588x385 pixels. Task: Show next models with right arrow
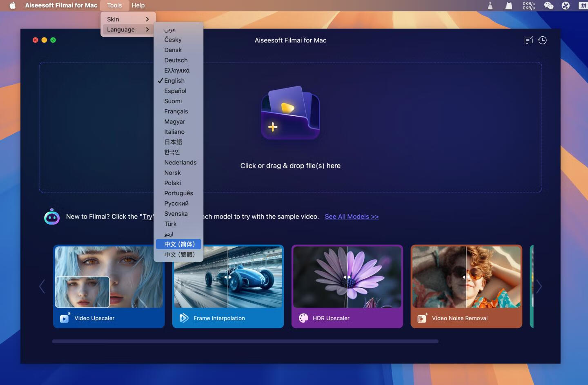tap(539, 286)
